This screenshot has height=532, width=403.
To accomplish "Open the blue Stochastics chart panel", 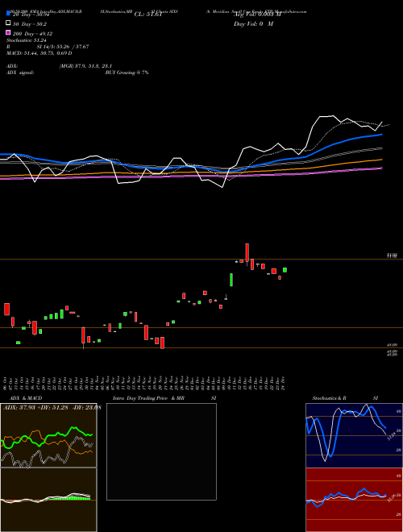I will (354, 435).
